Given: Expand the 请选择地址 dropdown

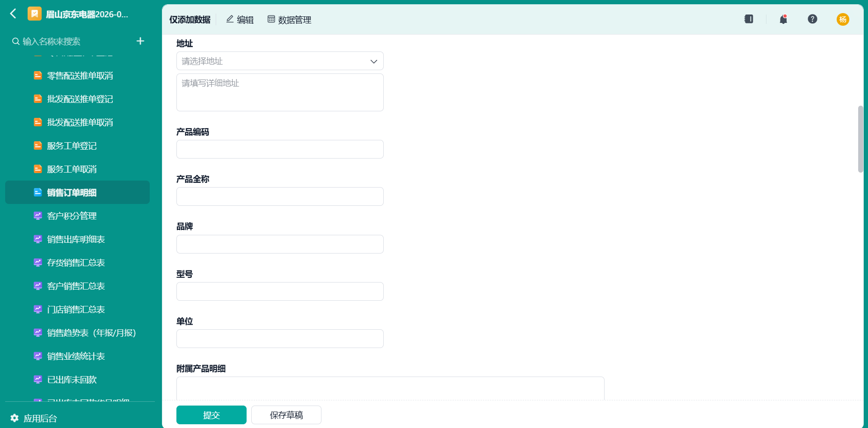Looking at the screenshot, I should coord(280,61).
